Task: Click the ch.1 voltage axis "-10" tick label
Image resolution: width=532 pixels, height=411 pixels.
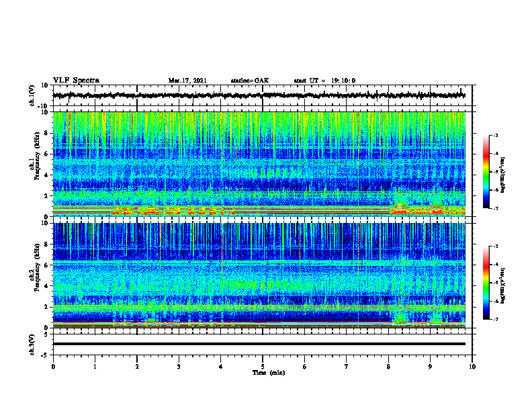Action: 44,106
